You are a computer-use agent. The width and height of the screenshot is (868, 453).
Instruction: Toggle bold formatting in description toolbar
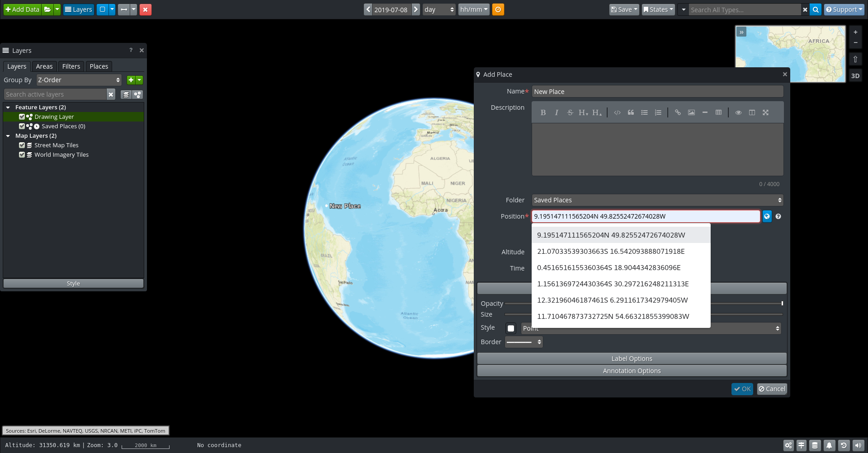[543, 112]
